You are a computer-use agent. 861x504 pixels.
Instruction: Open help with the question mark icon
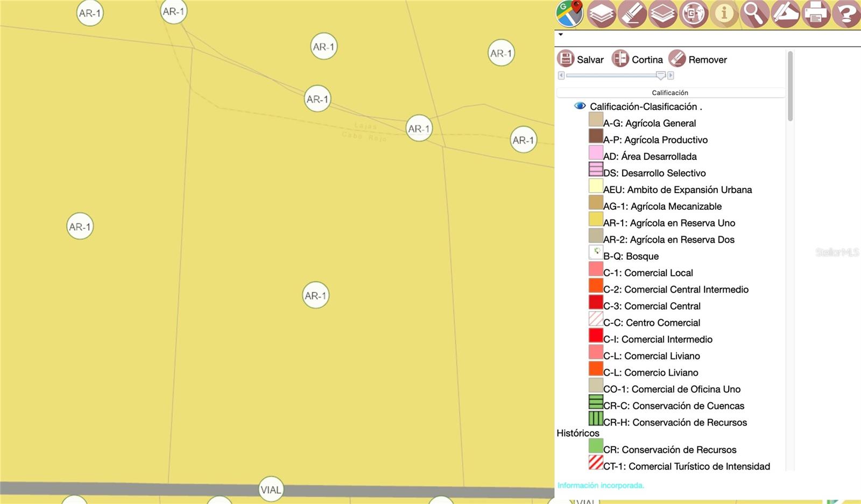click(x=846, y=13)
